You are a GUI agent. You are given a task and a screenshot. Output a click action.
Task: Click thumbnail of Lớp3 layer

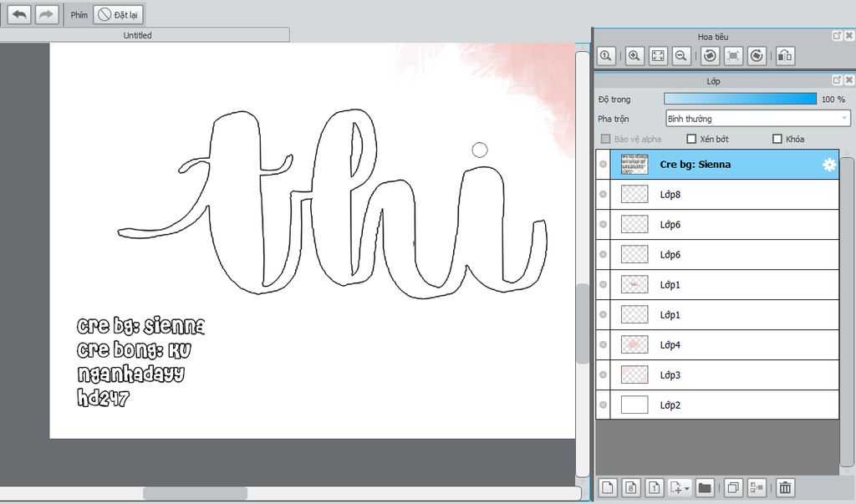click(x=634, y=374)
